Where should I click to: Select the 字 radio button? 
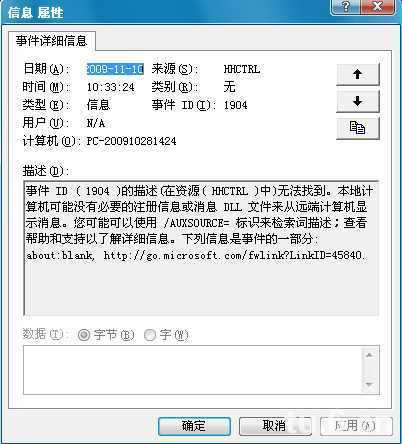(150, 335)
